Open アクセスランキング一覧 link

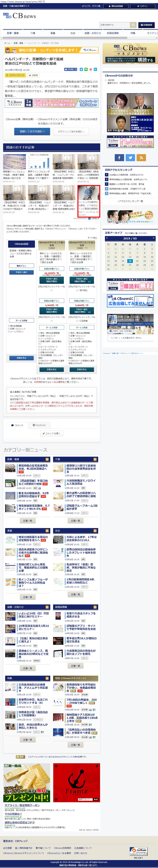coord(130,201)
